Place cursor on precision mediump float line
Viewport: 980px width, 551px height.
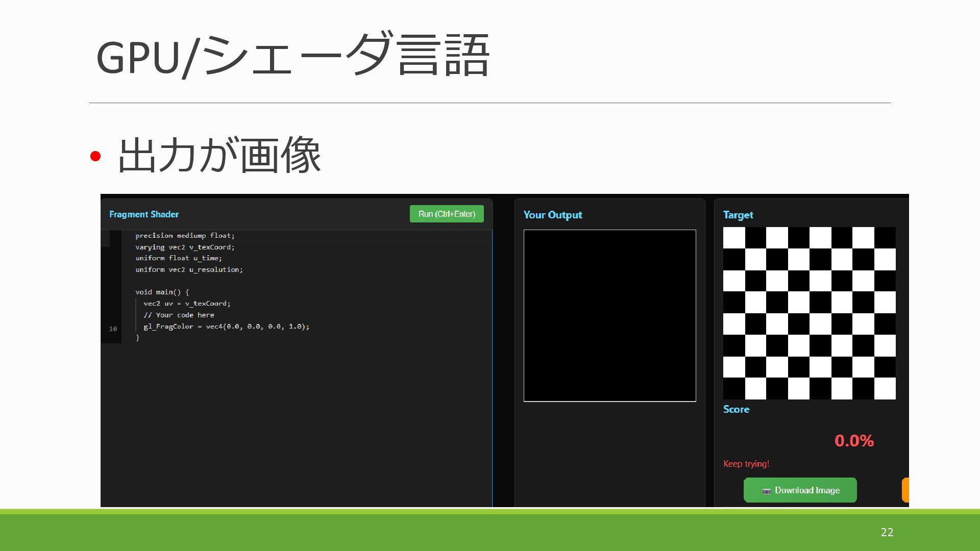click(x=185, y=236)
